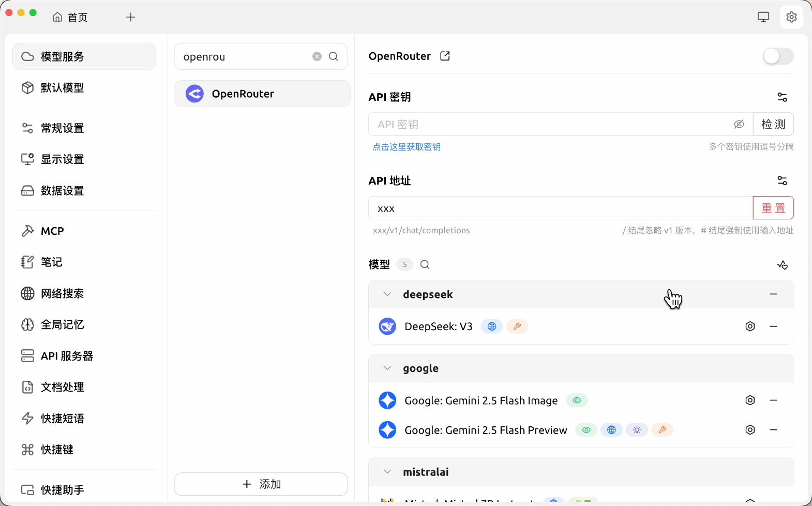Collapse the mistralai model group
812x506 pixels.
tap(387, 472)
